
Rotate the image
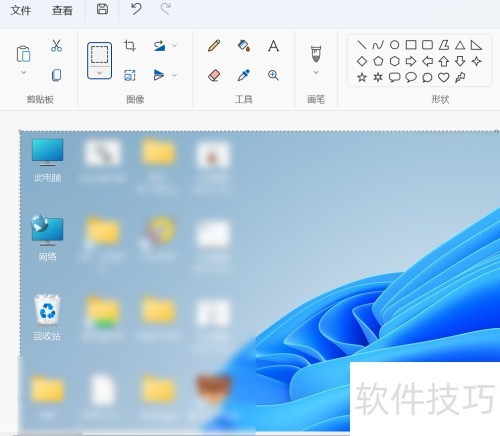[160, 46]
